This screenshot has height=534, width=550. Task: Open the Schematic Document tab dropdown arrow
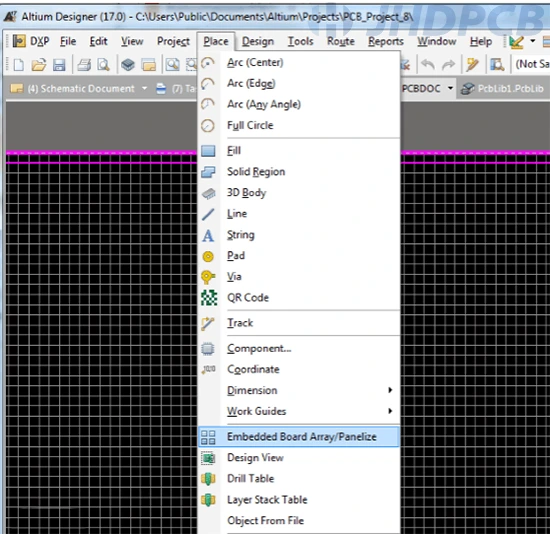145,88
